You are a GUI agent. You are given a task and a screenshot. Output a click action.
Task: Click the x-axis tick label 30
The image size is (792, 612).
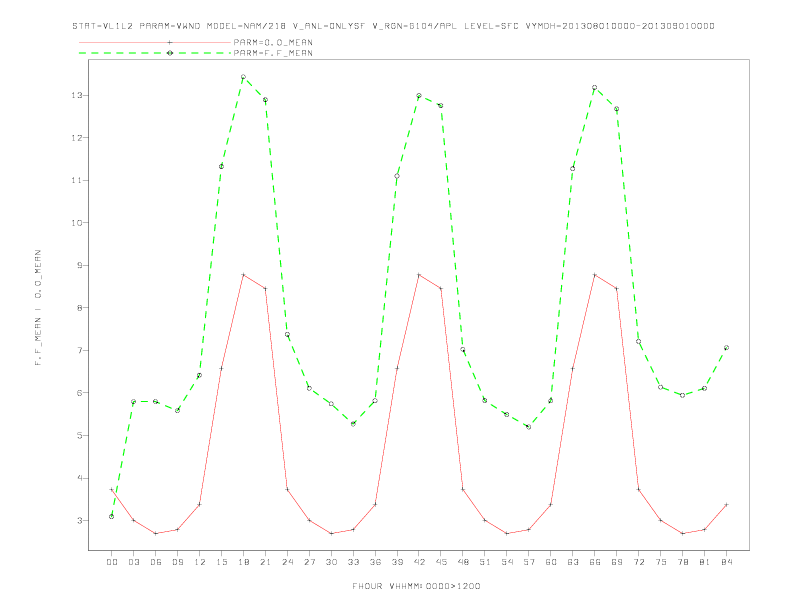331,562
